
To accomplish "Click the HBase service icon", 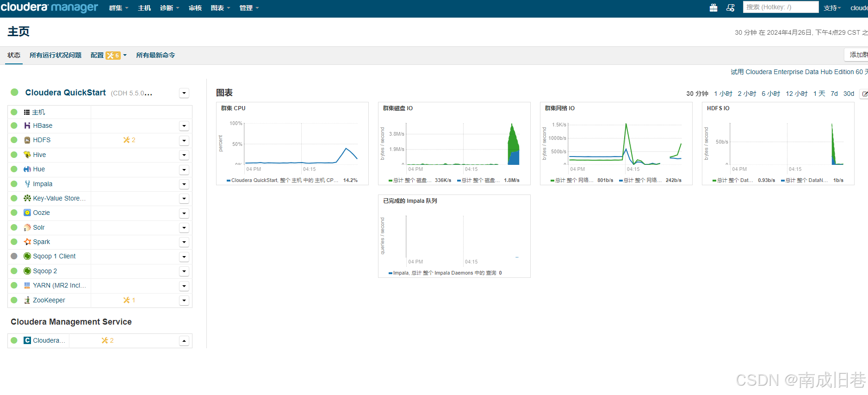I will 27,125.
